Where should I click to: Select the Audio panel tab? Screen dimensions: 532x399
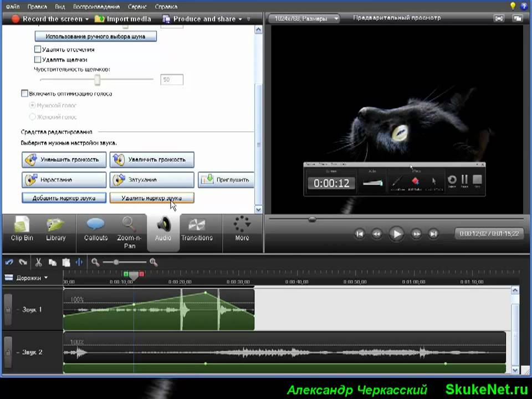click(163, 232)
